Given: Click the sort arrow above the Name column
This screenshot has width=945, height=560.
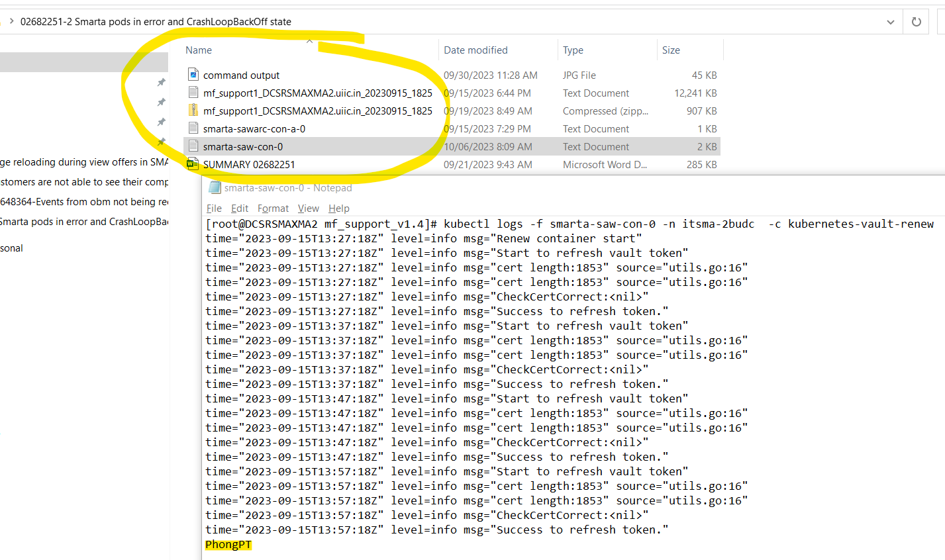Looking at the screenshot, I should [x=309, y=41].
